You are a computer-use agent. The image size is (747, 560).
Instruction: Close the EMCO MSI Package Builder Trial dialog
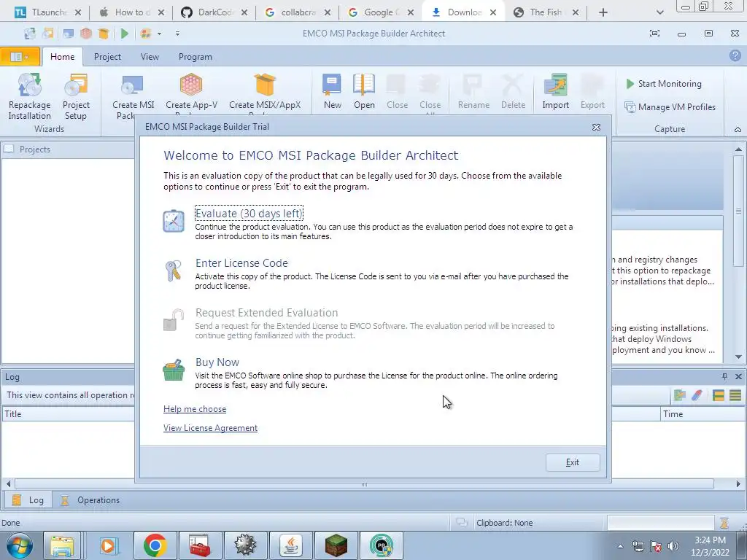(596, 127)
